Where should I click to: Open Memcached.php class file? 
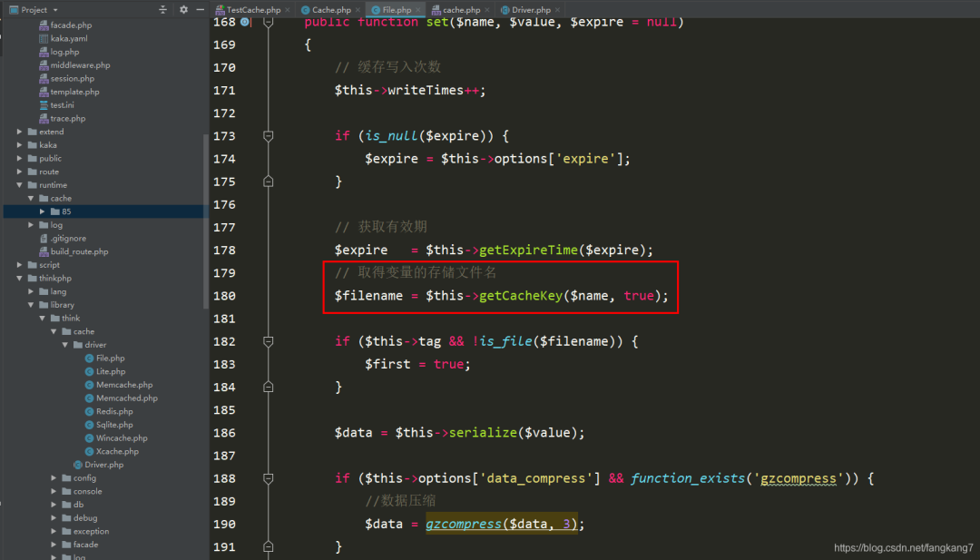click(122, 398)
